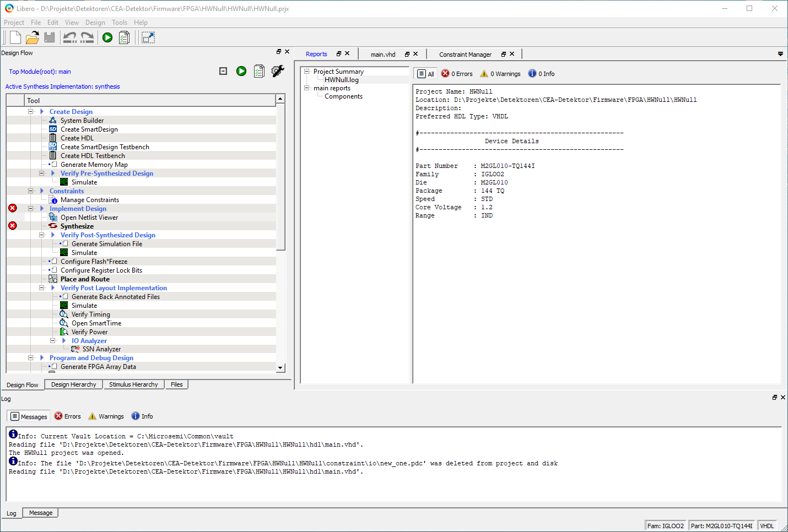The width and height of the screenshot is (788, 532).
Task: Click the Tool column header
Action: pyautogui.click(x=150, y=100)
